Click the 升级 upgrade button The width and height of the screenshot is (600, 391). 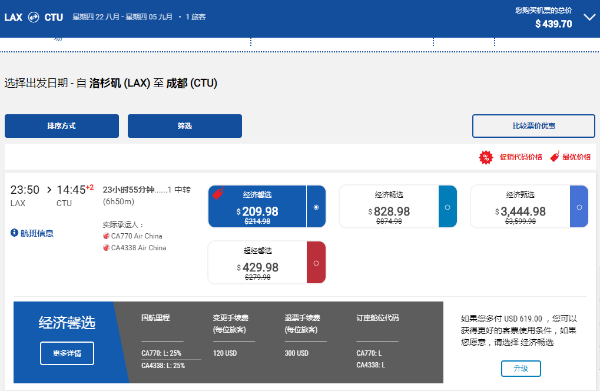click(521, 368)
